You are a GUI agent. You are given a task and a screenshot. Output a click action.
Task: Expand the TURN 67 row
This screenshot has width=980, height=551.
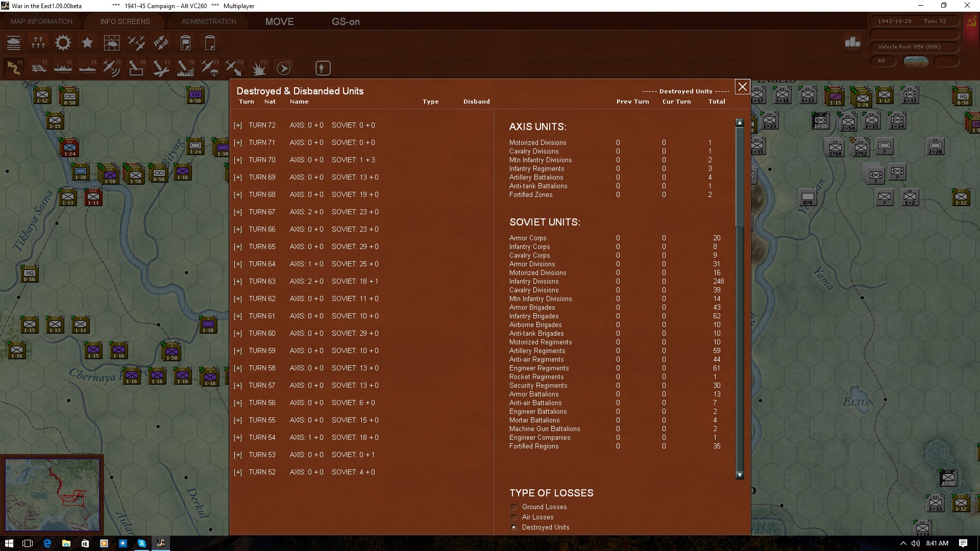pos(238,212)
